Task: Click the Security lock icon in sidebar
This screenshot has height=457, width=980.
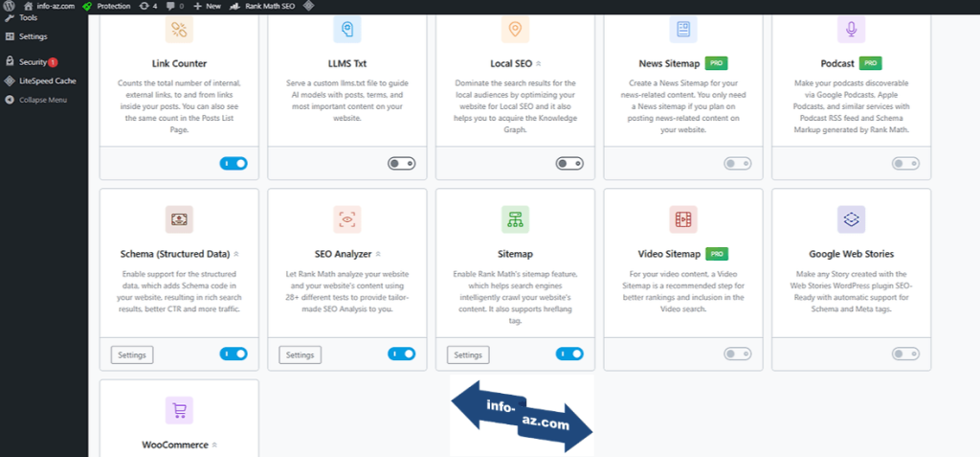Action: click(10, 62)
